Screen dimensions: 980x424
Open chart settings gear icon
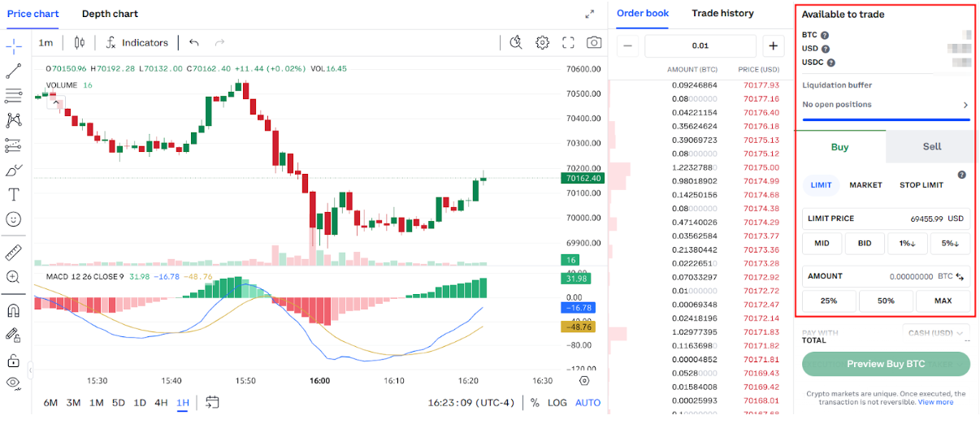pos(542,43)
